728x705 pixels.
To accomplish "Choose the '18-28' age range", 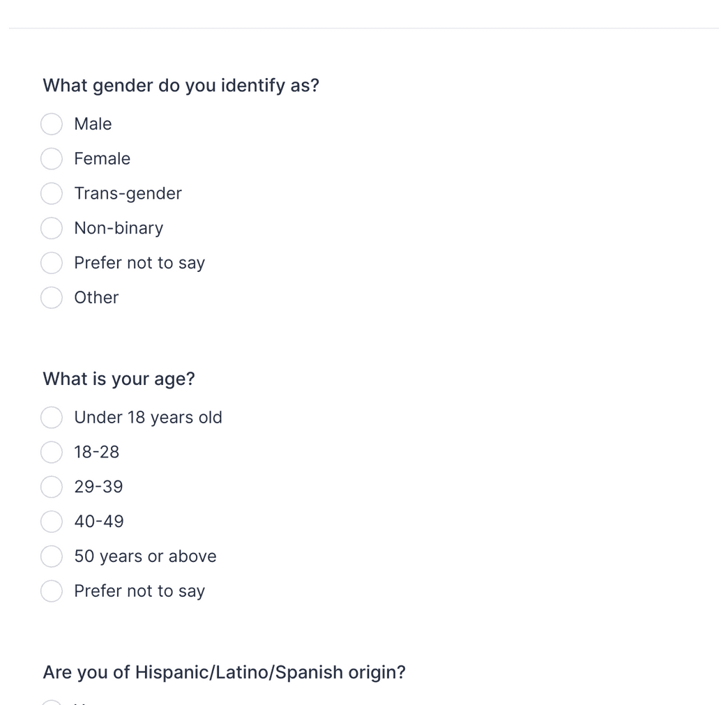I will [51, 452].
